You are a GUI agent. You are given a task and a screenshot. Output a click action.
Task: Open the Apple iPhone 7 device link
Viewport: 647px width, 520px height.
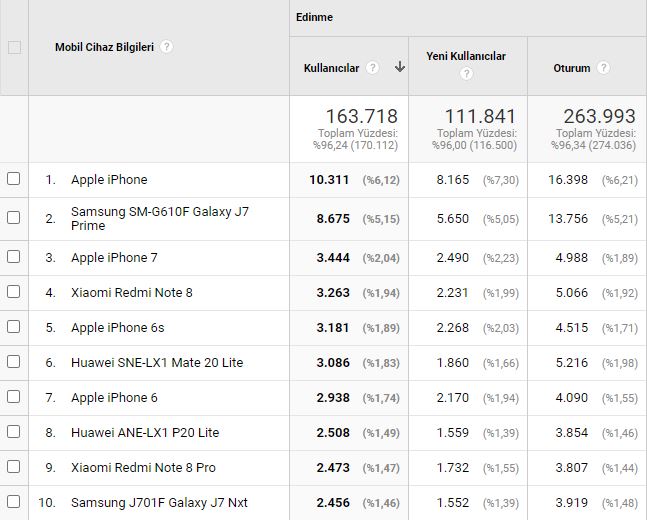114,258
